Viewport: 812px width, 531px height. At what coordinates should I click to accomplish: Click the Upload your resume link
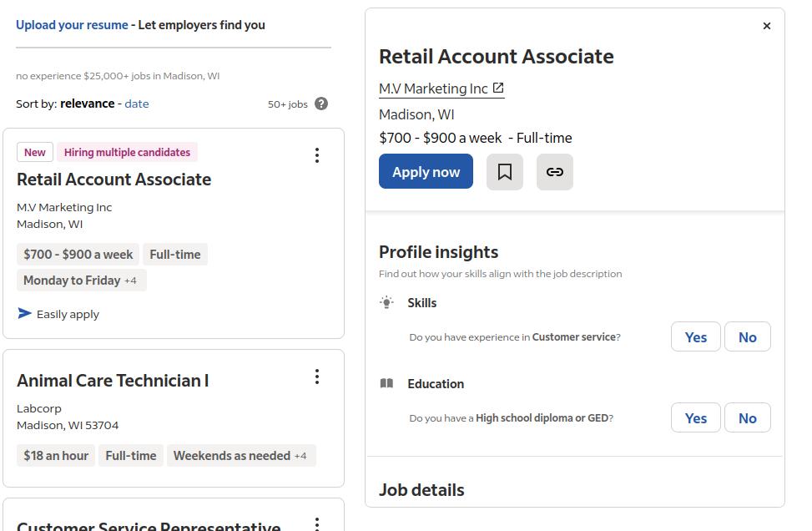tap(72, 25)
